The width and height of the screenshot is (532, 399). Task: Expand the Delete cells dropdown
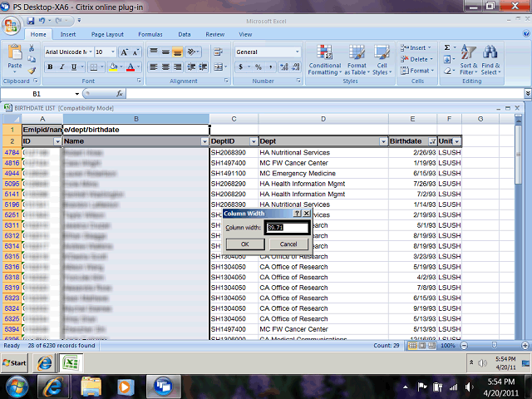pyautogui.click(x=431, y=59)
